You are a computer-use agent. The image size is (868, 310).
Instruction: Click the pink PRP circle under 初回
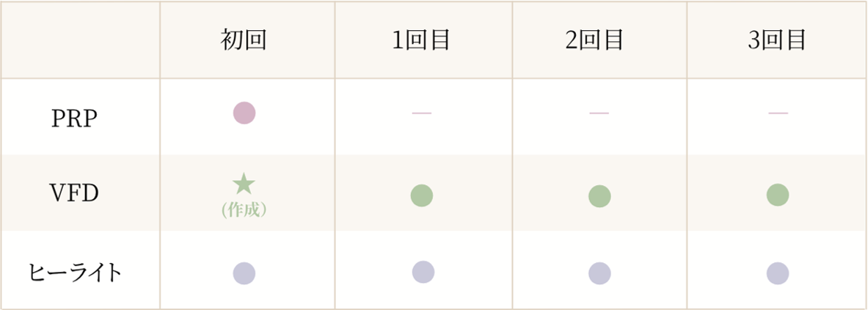[x=244, y=112]
